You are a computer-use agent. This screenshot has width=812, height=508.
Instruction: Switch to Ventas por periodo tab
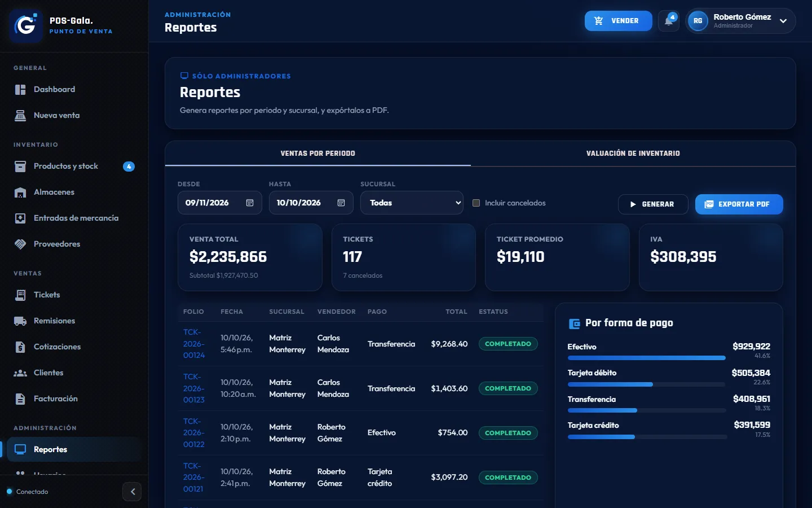click(318, 154)
